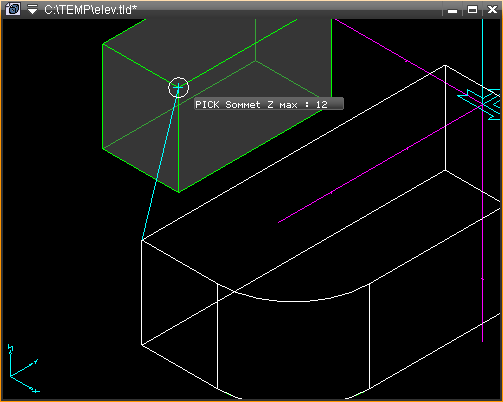Click the C:\TEMP\elev.tld* window title
This screenshot has height=402, width=503.
pos(90,10)
